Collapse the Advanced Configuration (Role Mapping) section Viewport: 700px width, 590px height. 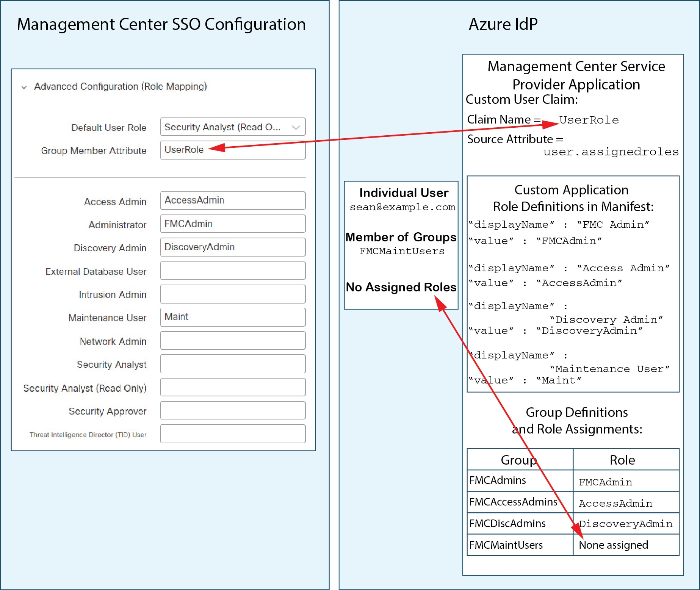point(23,86)
